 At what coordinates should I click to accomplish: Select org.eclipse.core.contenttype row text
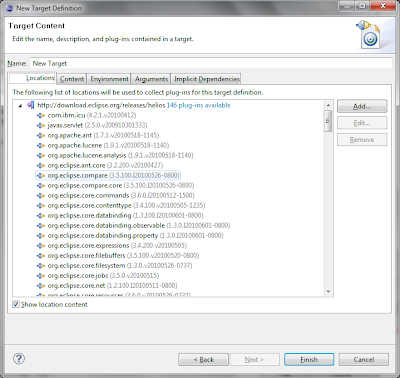point(126,205)
